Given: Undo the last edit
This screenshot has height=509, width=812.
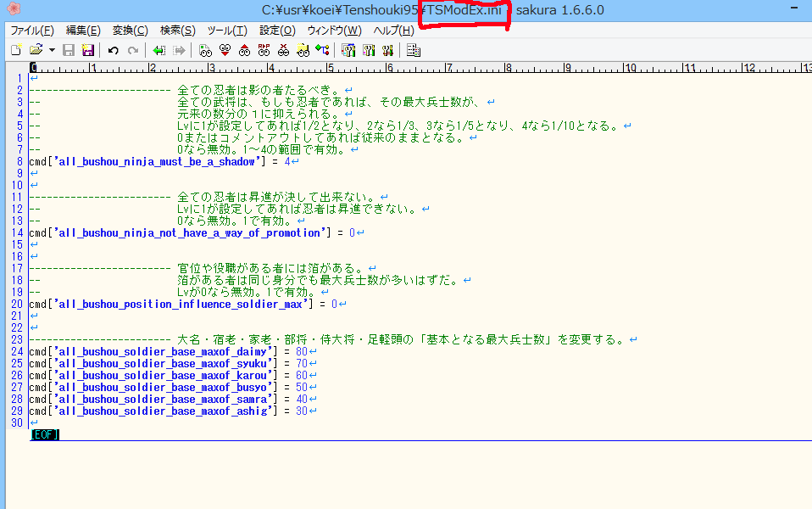Looking at the screenshot, I should (114, 50).
